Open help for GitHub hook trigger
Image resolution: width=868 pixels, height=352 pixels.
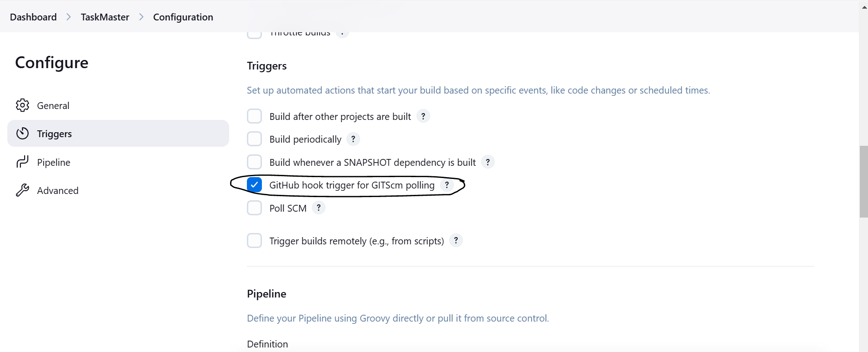tap(447, 185)
